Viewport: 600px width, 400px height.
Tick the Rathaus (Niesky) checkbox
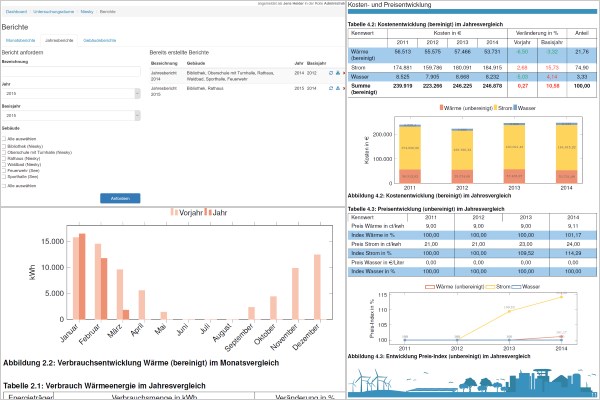coord(6,157)
